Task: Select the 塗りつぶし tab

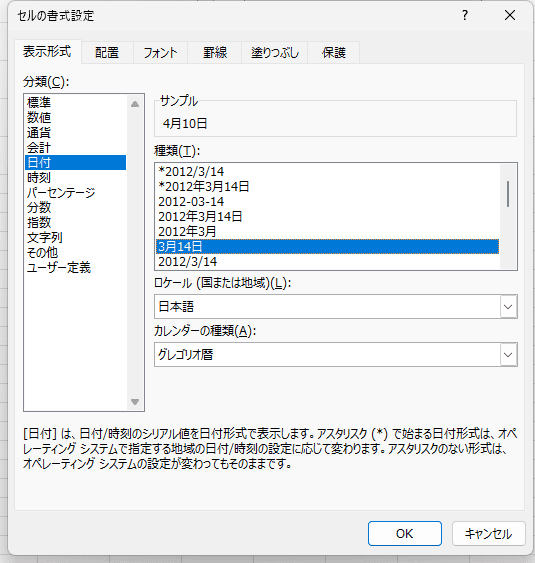Action: click(275, 53)
